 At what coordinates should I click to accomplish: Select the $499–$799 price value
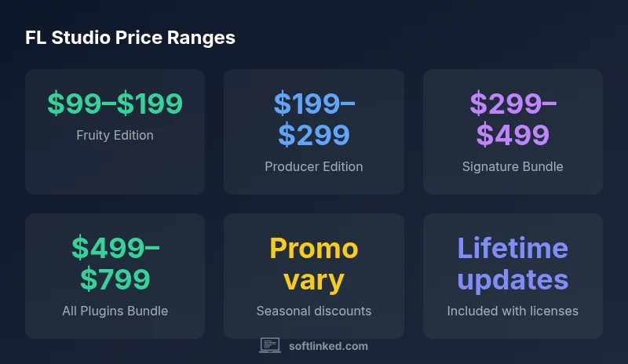tap(115, 264)
